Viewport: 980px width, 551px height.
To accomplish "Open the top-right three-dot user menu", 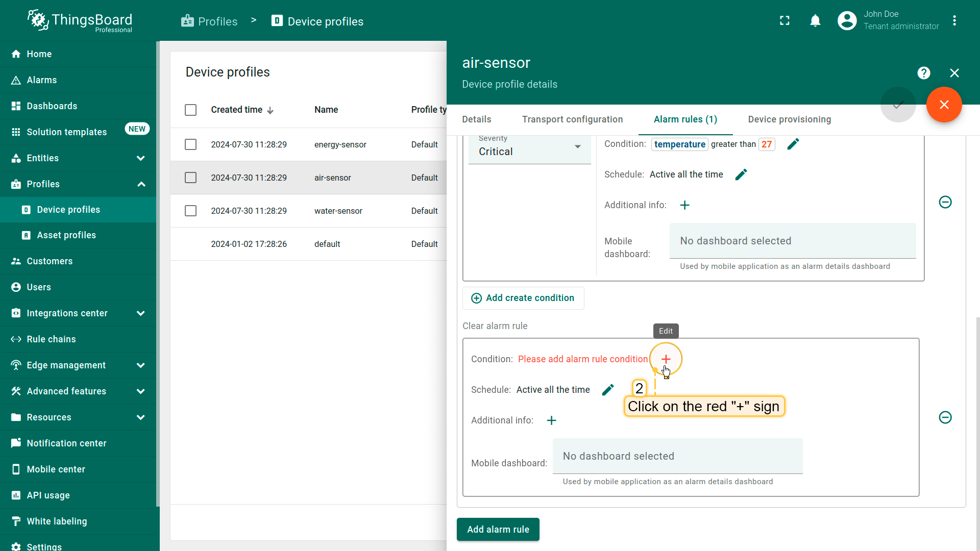I will pos(954,21).
